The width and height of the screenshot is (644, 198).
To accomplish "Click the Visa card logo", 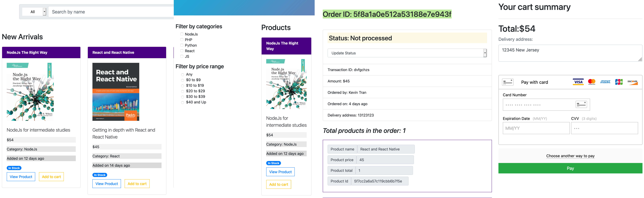I will (578, 82).
